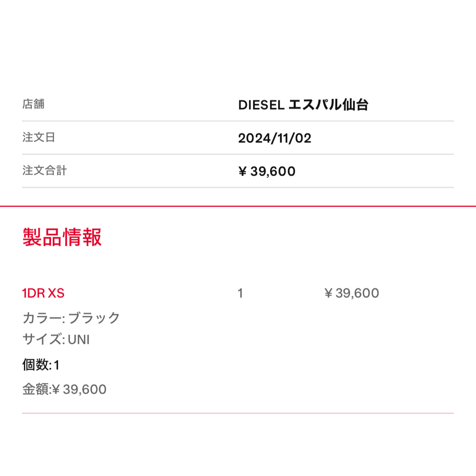Click the quantity column value 1
Viewport: 476px width, 476px height.
tap(240, 293)
